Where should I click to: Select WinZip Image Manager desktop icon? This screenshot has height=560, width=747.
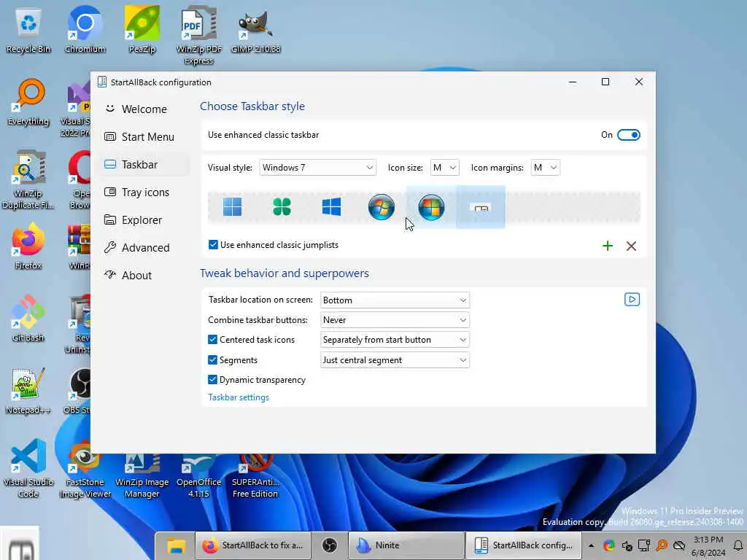142,474
